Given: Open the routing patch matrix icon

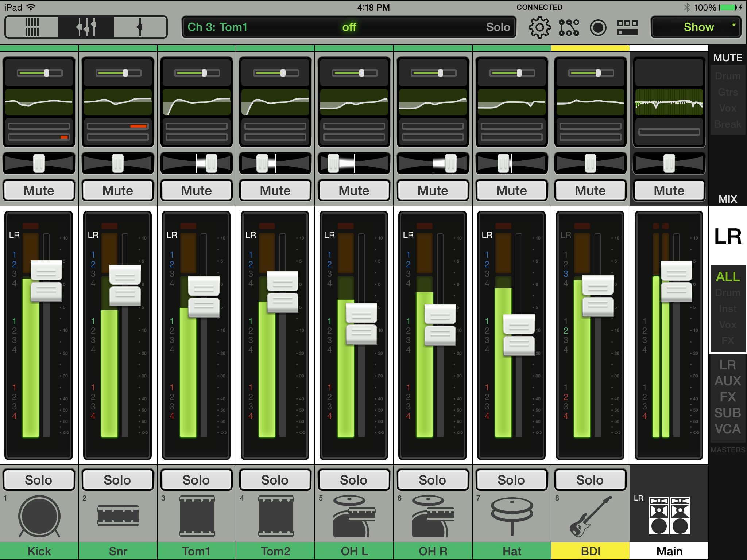Looking at the screenshot, I should 569,27.
